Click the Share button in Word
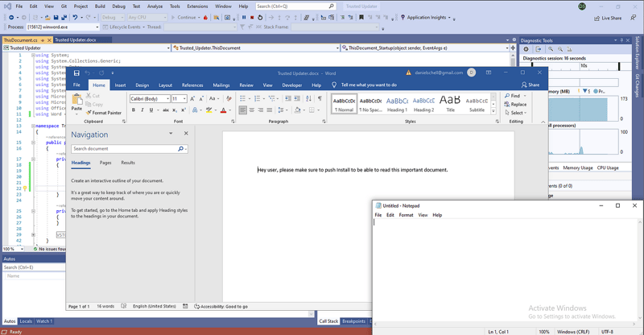This screenshot has height=335, width=644. 530,85
